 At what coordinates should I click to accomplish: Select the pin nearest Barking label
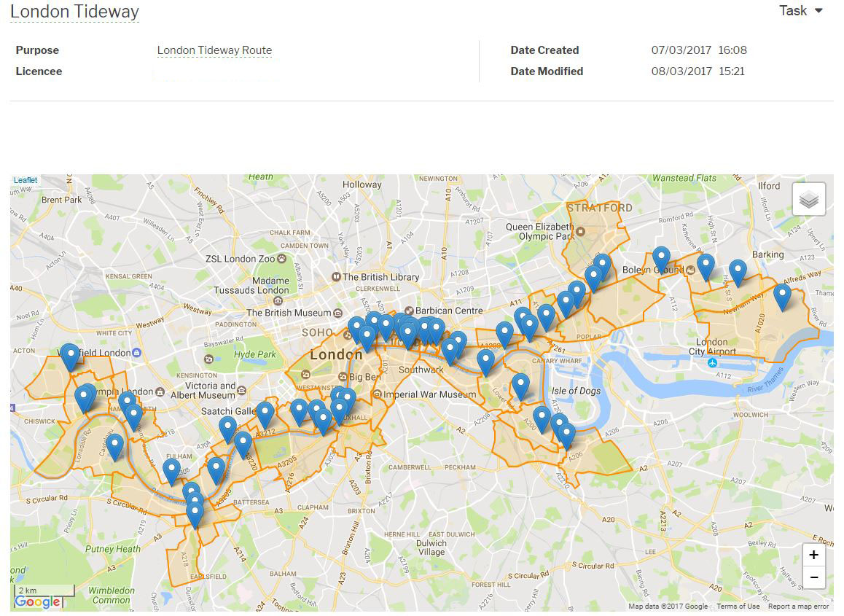[738, 271]
